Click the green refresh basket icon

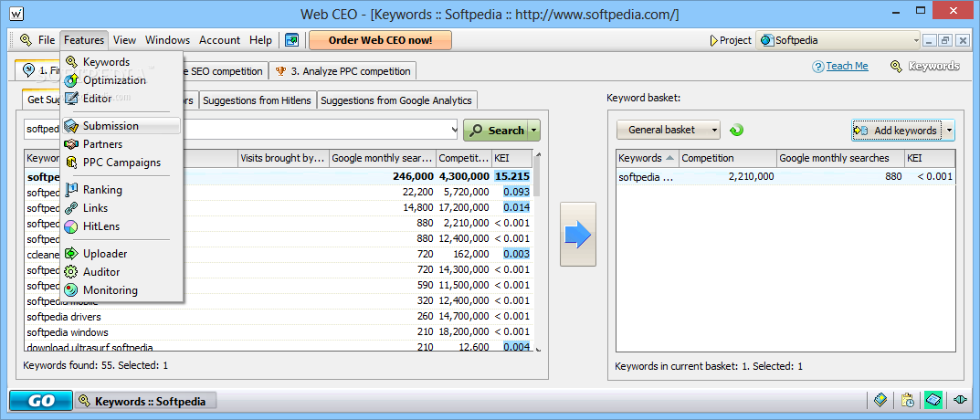pyautogui.click(x=737, y=130)
